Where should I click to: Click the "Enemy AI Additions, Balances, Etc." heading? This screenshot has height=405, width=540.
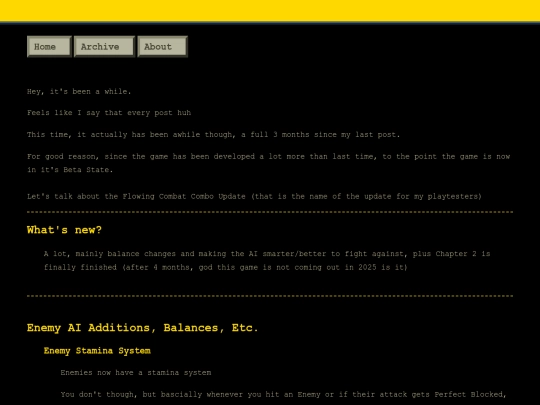(142, 328)
